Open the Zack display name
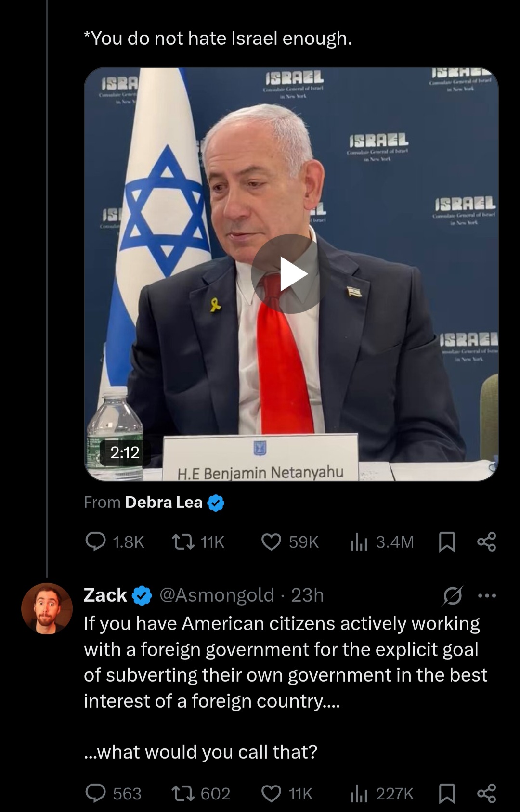The height and width of the screenshot is (812, 520). tap(105, 595)
